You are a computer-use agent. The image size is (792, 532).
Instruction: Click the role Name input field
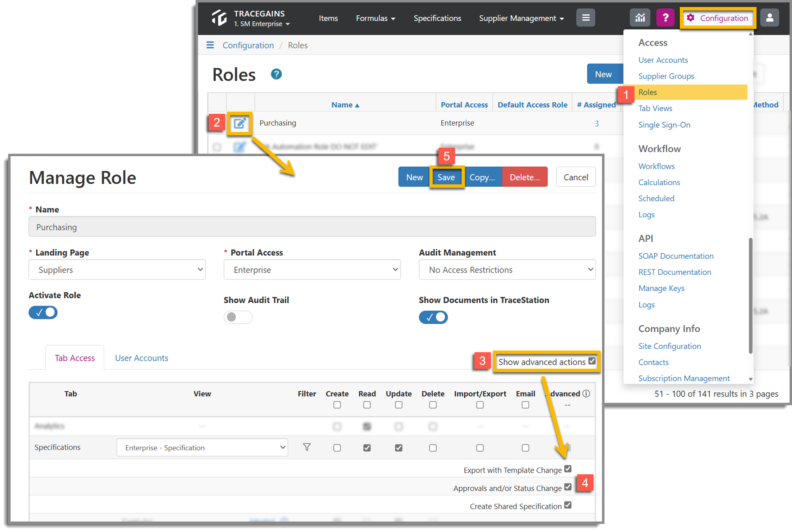click(x=312, y=226)
